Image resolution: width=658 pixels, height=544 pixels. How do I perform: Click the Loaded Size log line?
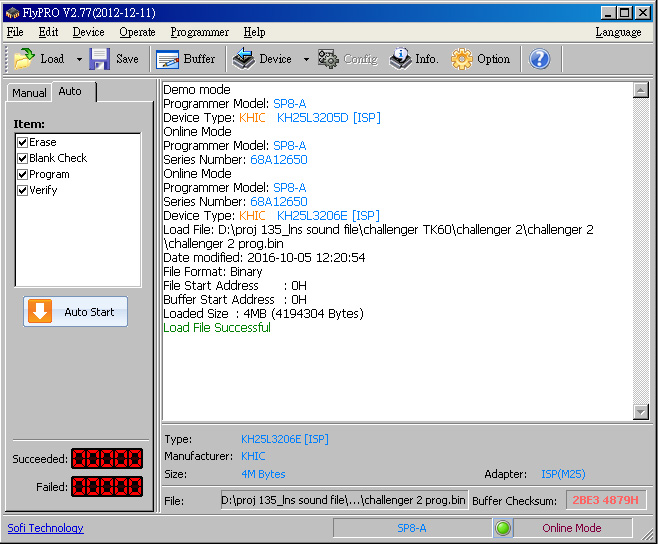click(264, 314)
